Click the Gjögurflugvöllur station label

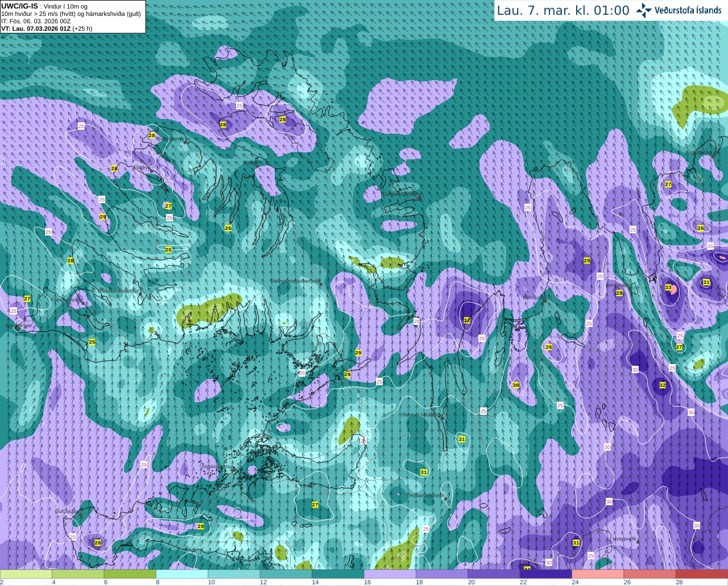[x=400, y=194]
